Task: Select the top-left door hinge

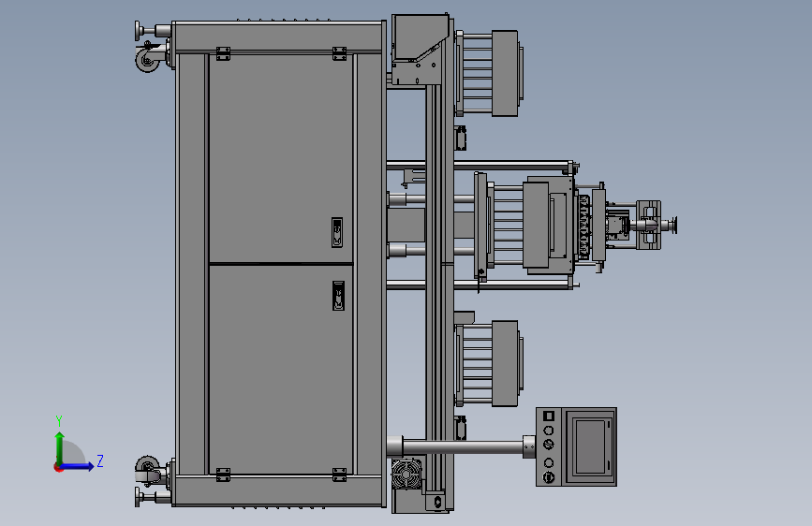Action: pyautogui.click(x=223, y=54)
